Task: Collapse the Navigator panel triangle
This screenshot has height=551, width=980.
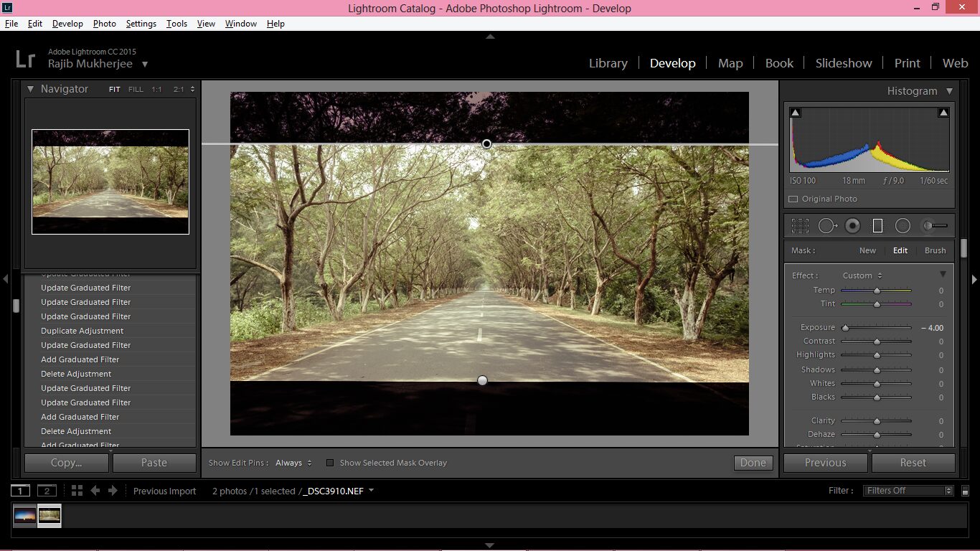Action: [x=31, y=89]
